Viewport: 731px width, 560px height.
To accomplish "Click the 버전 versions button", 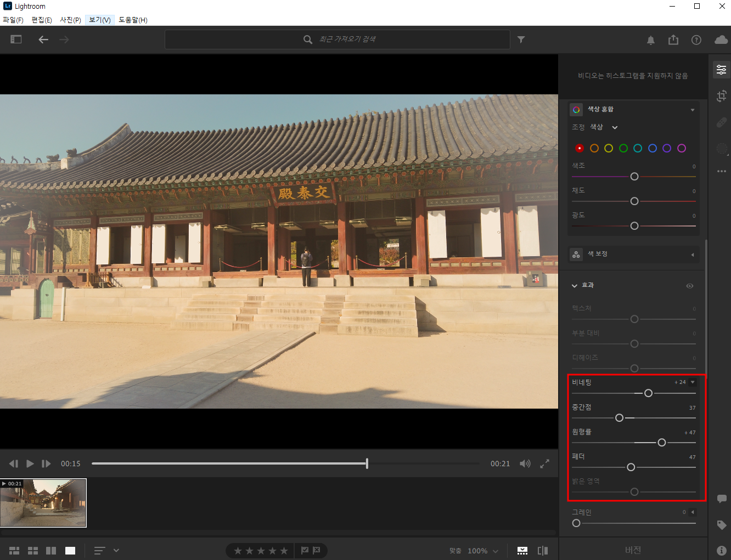I will click(633, 550).
